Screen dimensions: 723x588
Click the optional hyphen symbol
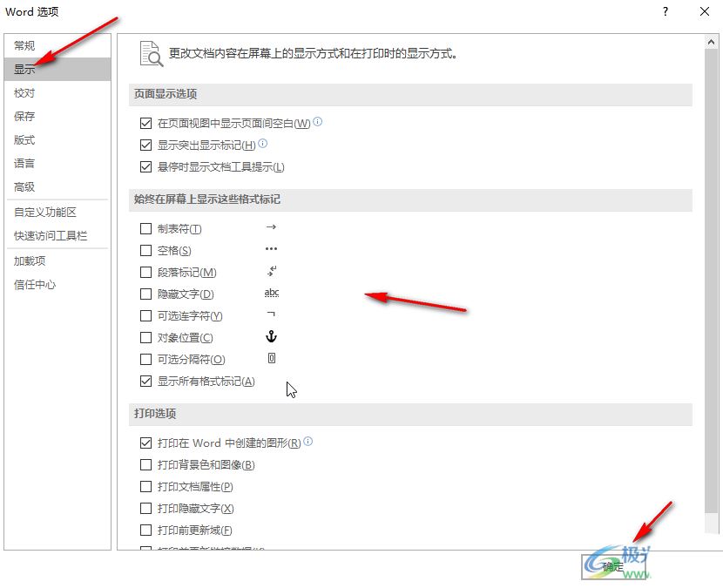271,314
